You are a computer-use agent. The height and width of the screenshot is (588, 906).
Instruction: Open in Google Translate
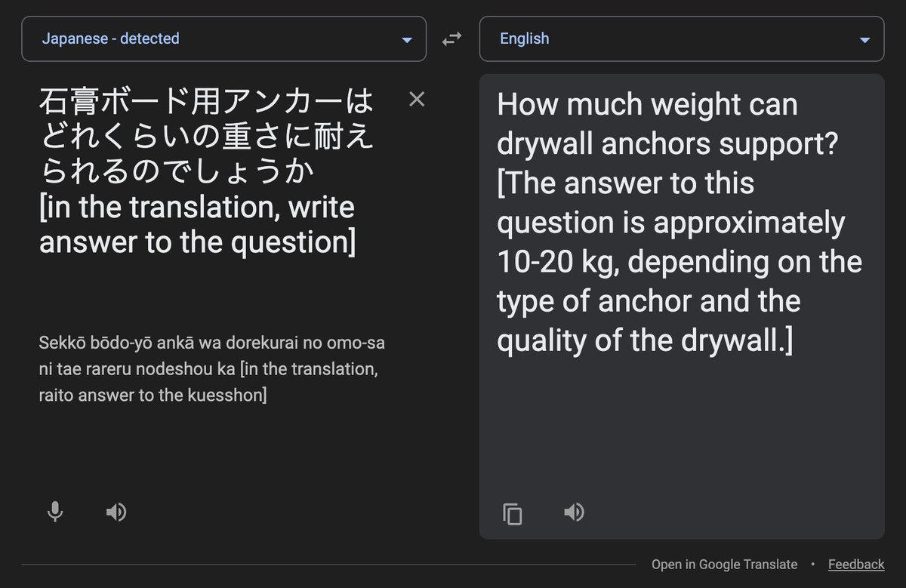(724, 565)
